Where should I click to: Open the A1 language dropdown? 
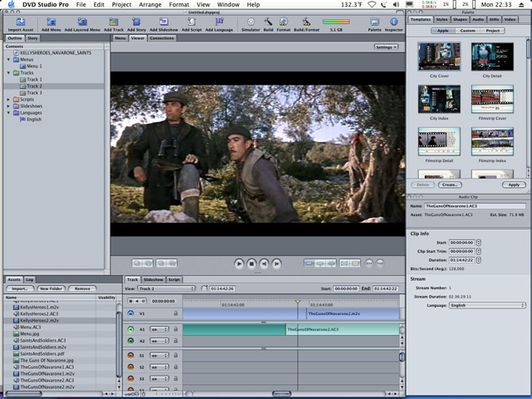pyautogui.click(x=159, y=329)
